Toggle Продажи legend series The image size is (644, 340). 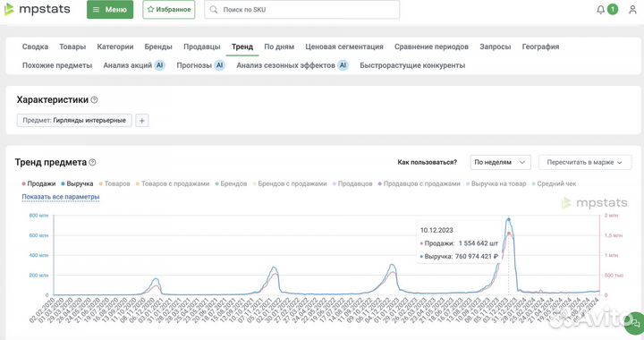[x=38, y=183]
